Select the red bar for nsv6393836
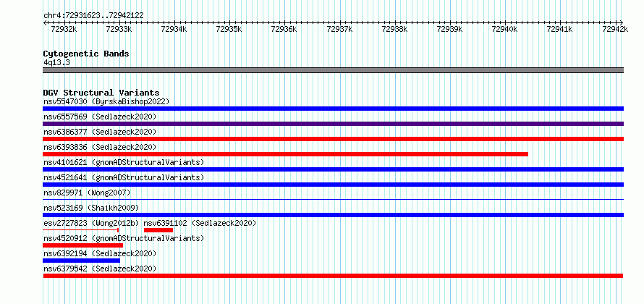 pyautogui.click(x=285, y=154)
